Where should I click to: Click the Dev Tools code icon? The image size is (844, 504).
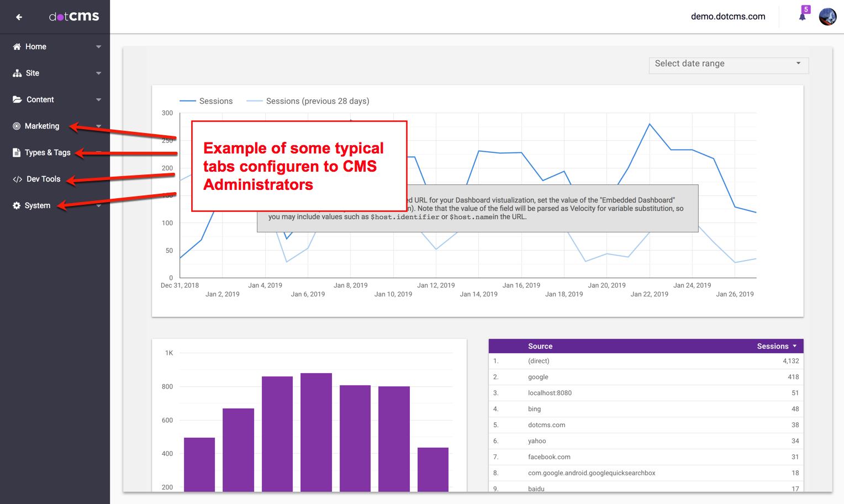(17, 179)
